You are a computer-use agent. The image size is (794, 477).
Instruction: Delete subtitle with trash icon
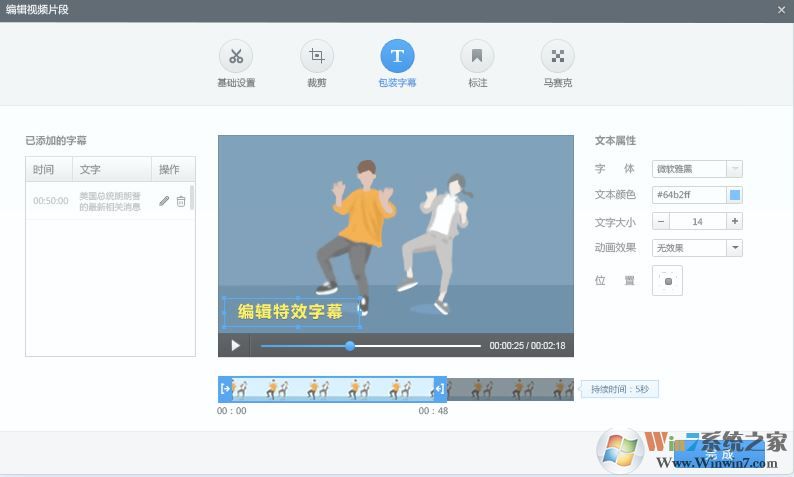coord(181,201)
